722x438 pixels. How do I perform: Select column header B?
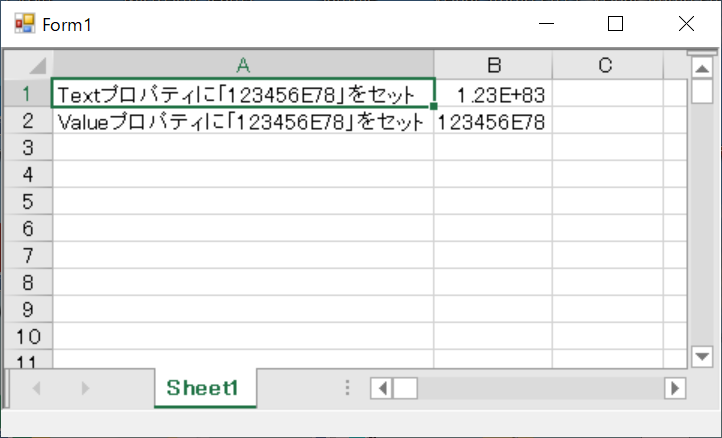pos(493,65)
